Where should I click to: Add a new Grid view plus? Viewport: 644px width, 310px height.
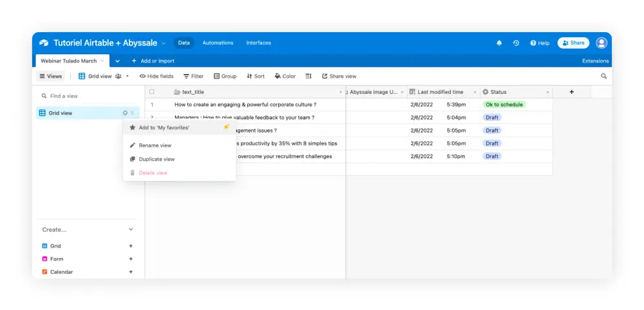[x=131, y=246]
